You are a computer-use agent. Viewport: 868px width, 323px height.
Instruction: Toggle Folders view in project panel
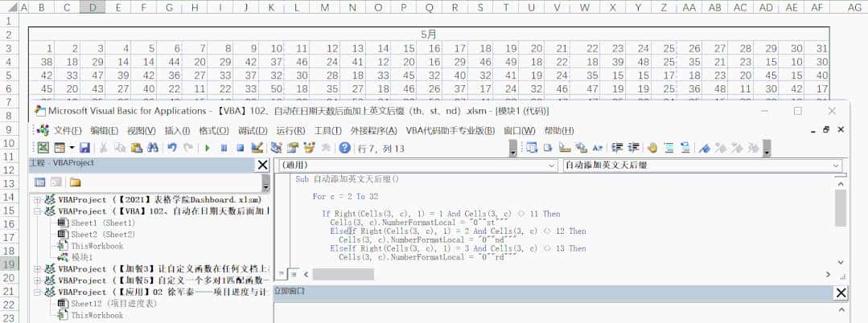tap(75, 182)
